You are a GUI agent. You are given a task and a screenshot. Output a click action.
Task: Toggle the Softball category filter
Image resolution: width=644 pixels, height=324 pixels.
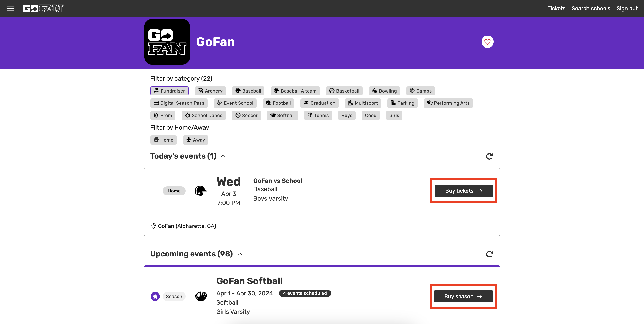pyautogui.click(x=282, y=115)
